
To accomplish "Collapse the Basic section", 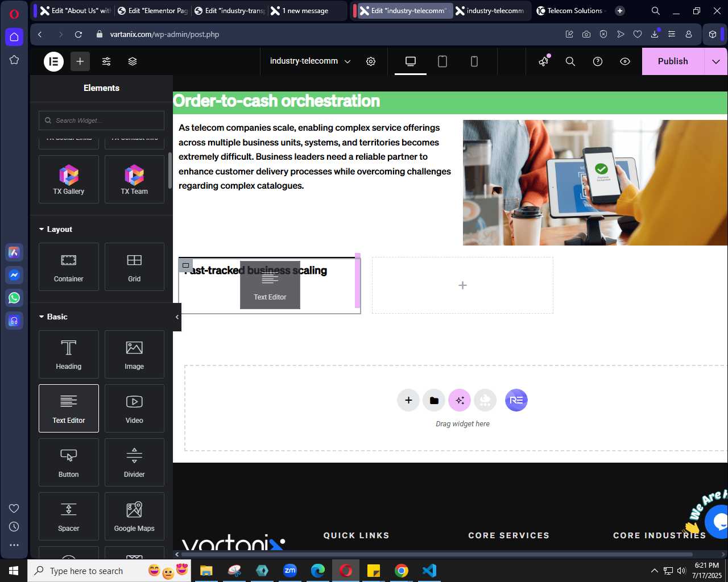I will (x=53, y=317).
